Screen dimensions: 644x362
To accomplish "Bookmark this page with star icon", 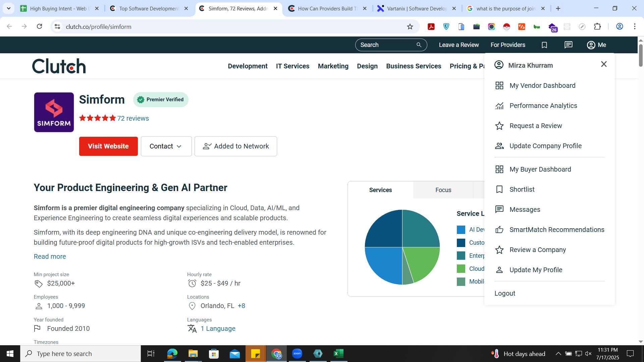I will [410, 26].
